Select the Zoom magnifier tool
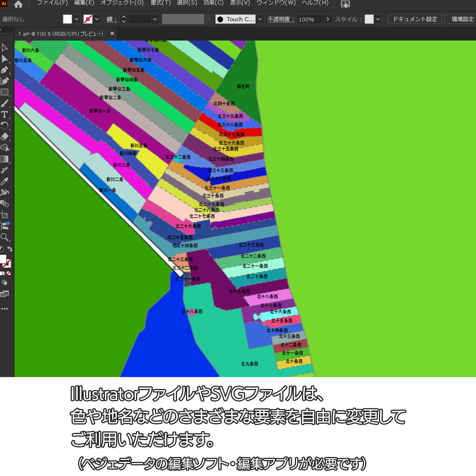 pos(4,237)
